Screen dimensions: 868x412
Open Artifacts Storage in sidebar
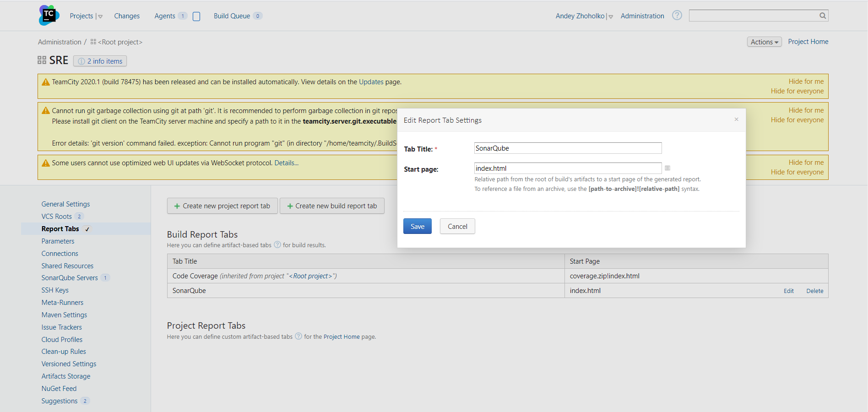pos(66,376)
